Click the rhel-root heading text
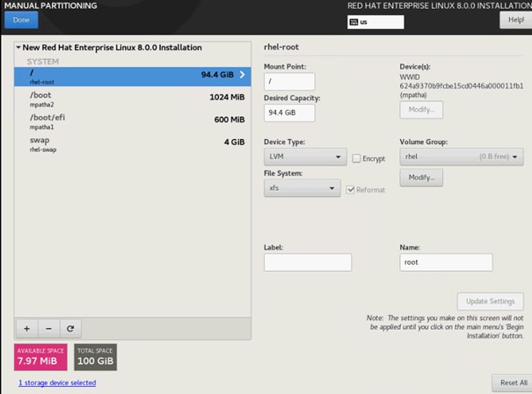 tap(281, 47)
